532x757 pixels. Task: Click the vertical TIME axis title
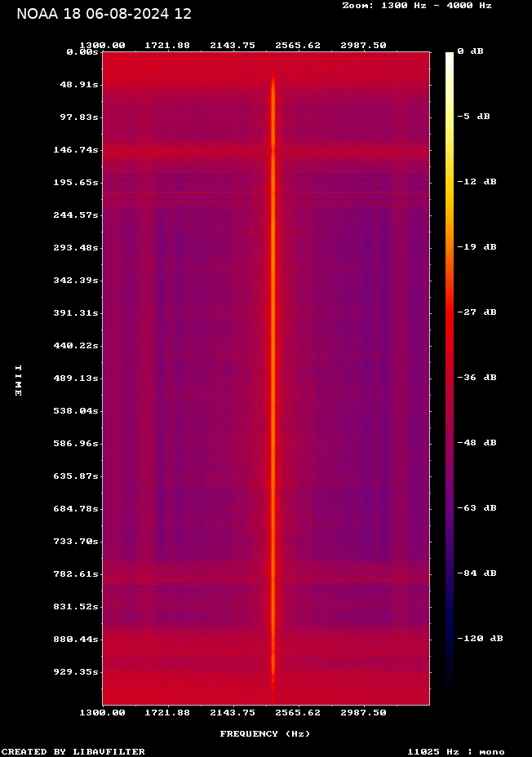18,381
